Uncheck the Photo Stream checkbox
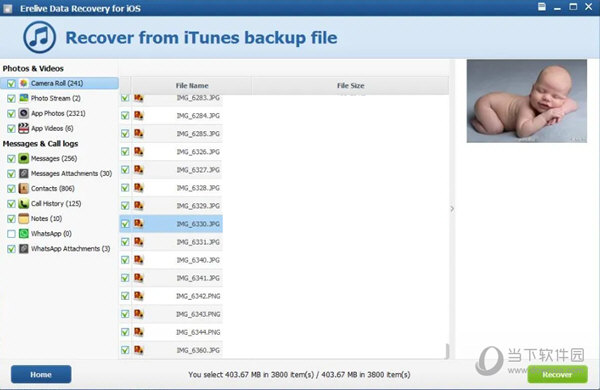The height and width of the screenshot is (390, 600). pyautogui.click(x=11, y=98)
